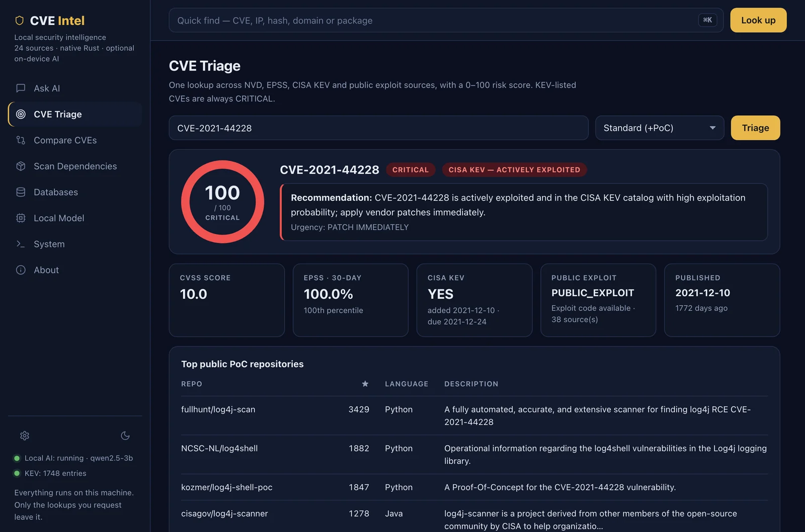Click the PUBLIC_EXPLOIT status text
This screenshot has width=805, height=532.
tap(593, 293)
